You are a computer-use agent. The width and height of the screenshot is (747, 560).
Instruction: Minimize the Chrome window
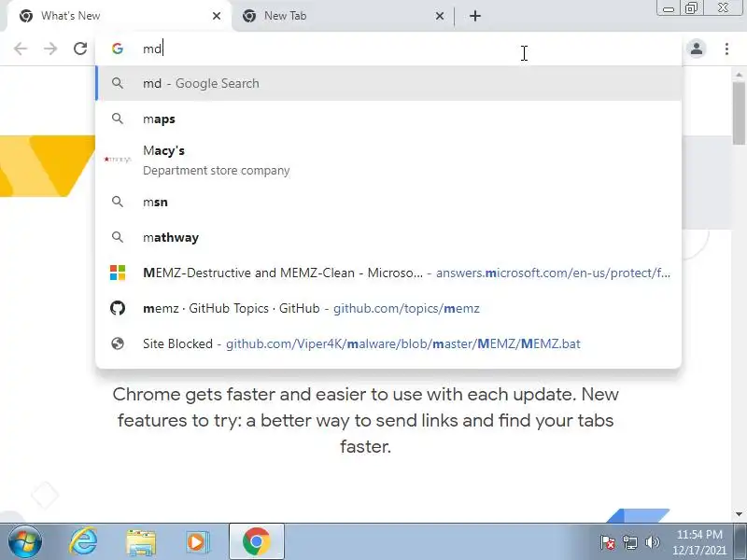click(x=669, y=8)
